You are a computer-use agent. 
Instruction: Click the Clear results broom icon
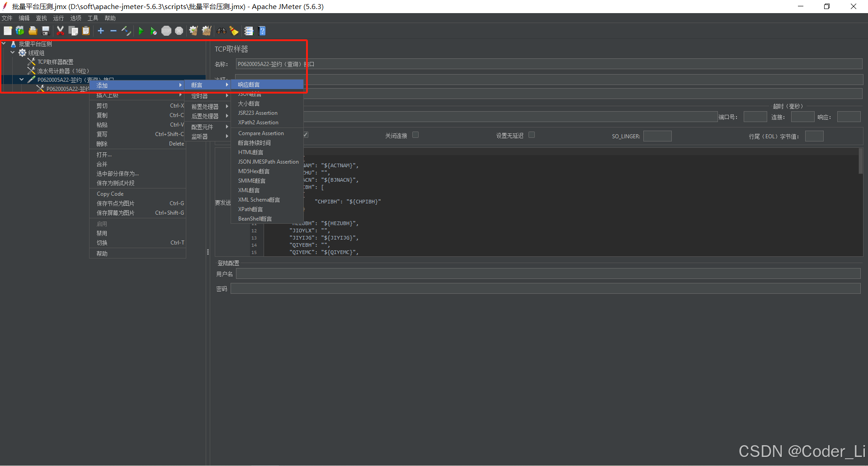click(x=193, y=31)
